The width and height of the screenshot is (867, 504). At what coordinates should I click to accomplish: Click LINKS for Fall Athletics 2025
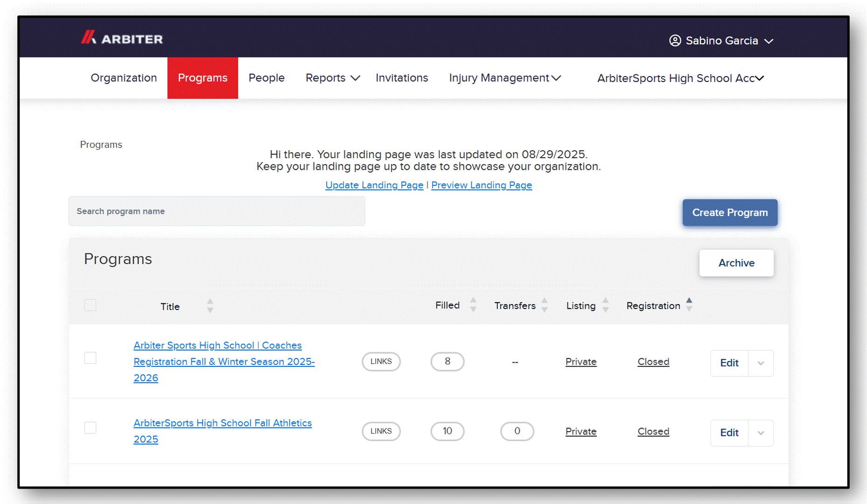tap(381, 431)
